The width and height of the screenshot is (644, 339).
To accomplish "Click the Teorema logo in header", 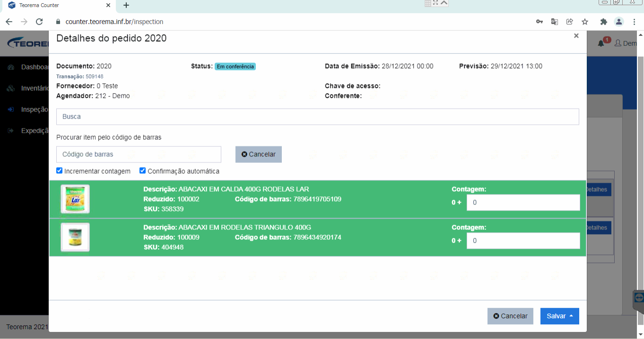I will pos(28,43).
